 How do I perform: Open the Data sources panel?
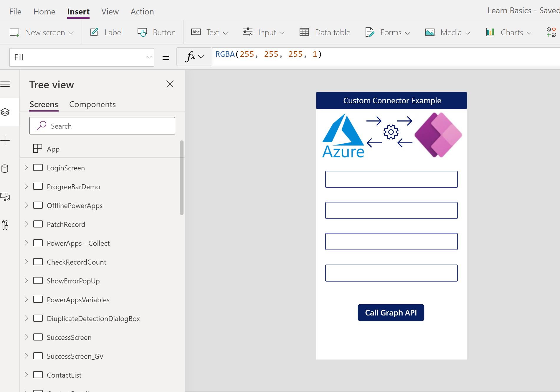point(5,169)
